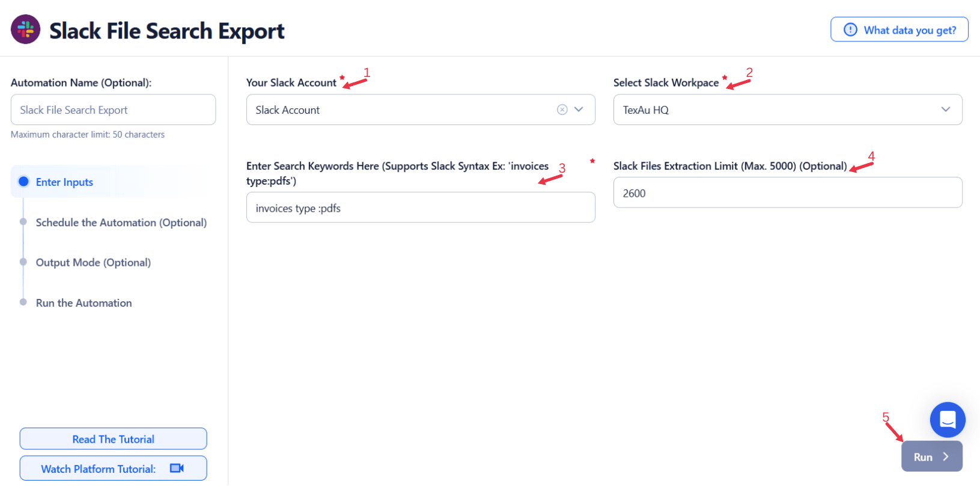This screenshot has height=492, width=980.
Task: Go to Output Mode step
Action: 93,262
